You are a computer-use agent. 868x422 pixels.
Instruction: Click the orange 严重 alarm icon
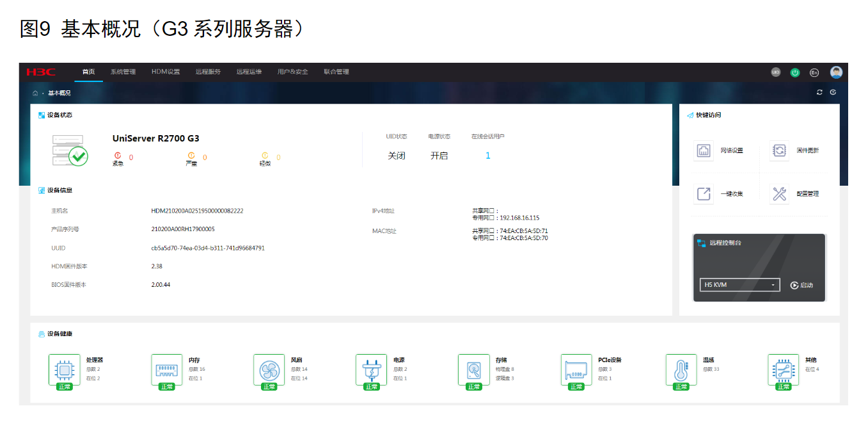(191, 156)
